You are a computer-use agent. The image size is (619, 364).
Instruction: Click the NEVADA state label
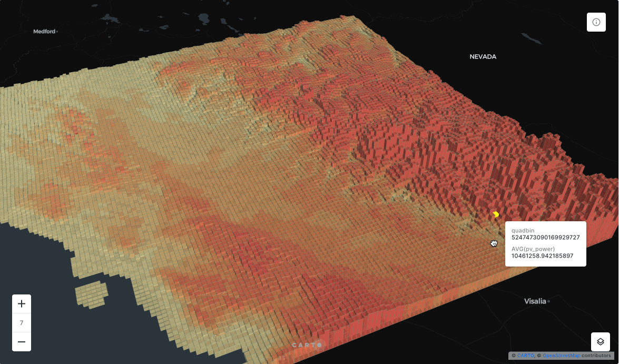coord(483,56)
